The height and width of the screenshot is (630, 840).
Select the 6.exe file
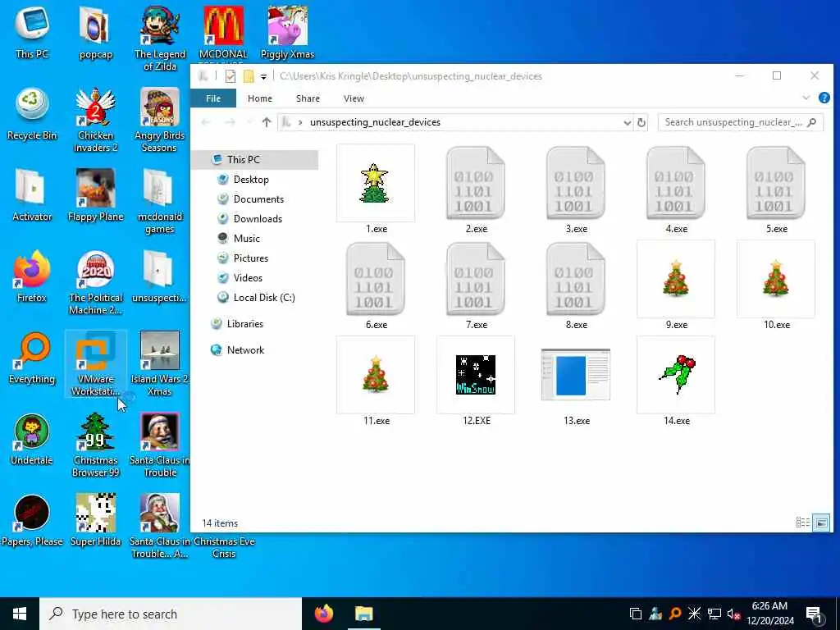point(376,285)
